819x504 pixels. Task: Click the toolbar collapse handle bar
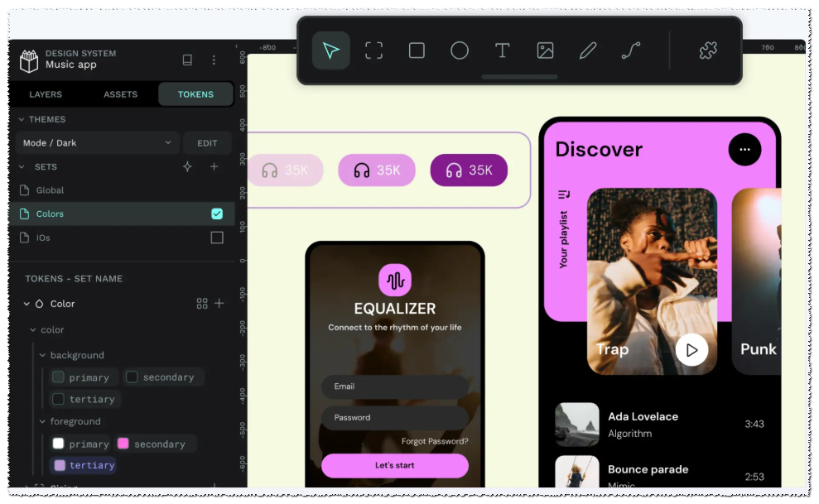click(x=519, y=77)
